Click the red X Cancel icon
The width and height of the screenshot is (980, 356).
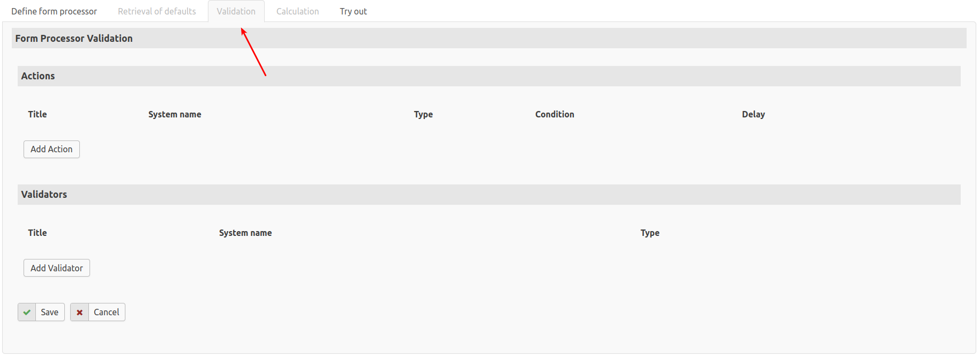coord(79,312)
